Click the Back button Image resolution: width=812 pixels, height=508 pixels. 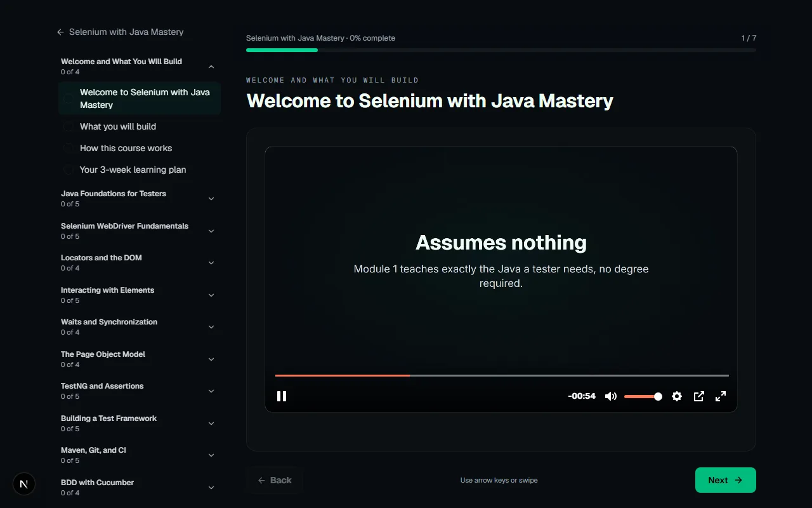[275, 480]
